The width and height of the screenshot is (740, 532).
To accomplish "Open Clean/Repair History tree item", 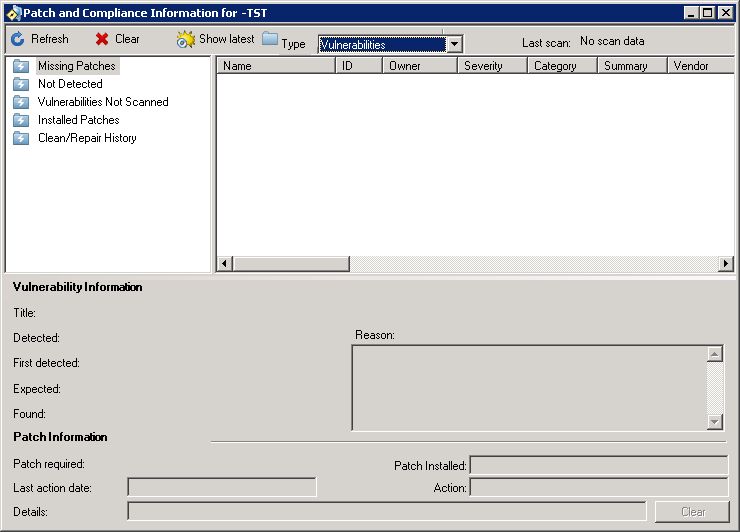I will (87, 138).
